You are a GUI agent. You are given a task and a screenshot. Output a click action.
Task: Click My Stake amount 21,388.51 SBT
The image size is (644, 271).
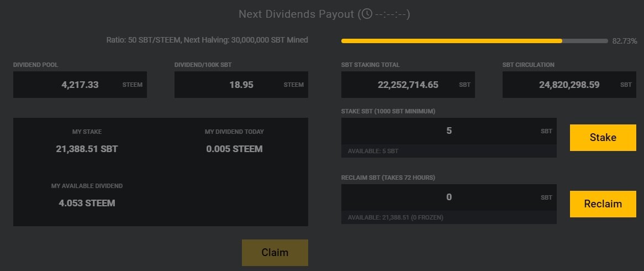[x=87, y=149]
